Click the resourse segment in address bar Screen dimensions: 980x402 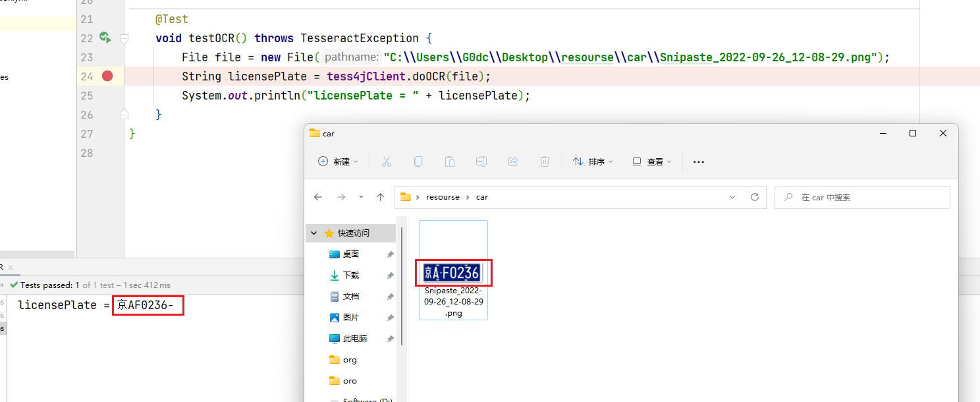point(443,197)
